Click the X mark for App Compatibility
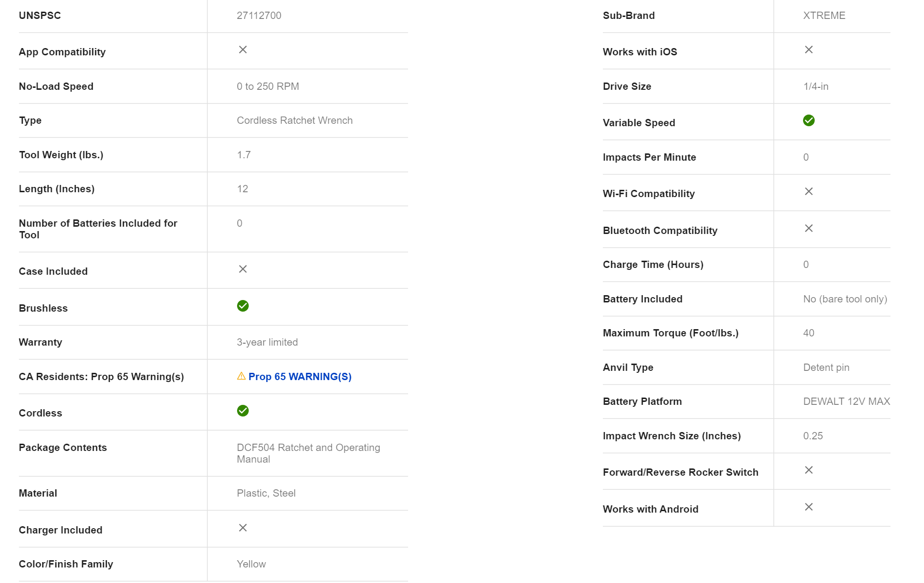This screenshot has width=924, height=583. tap(242, 50)
